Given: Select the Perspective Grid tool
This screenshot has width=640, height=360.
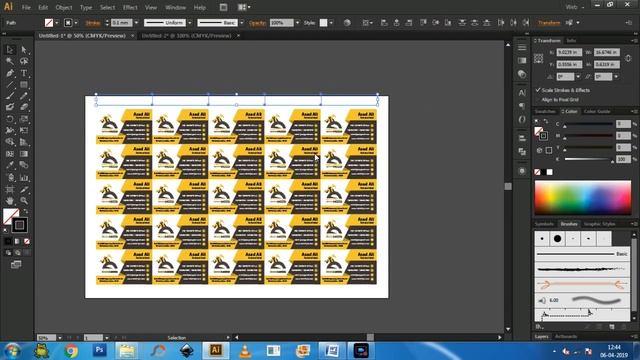Looking at the screenshot, I should pos(24,142).
